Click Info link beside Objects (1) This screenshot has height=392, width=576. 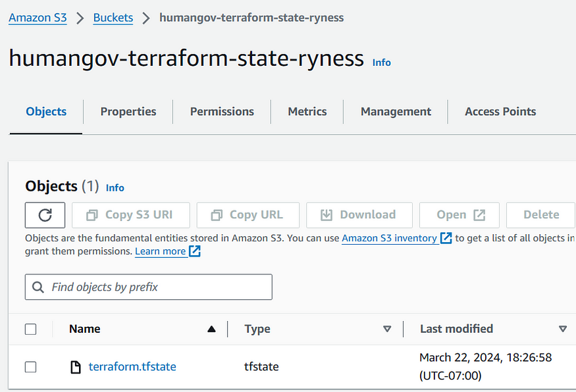point(115,188)
